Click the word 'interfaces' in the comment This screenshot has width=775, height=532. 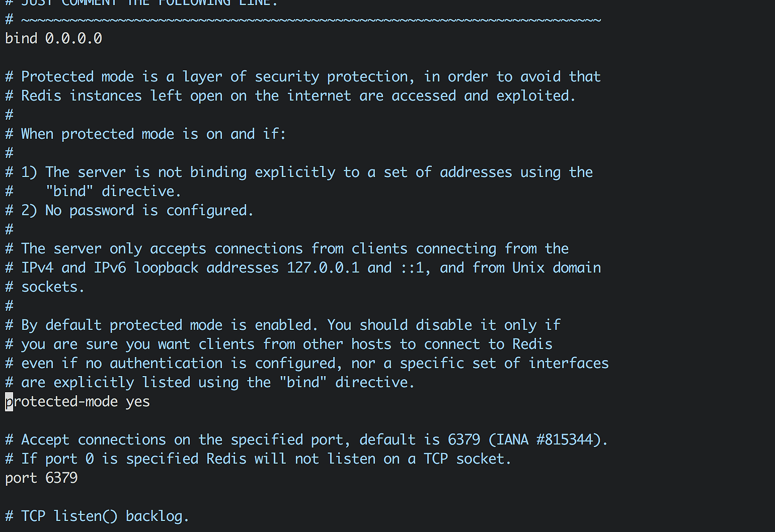pos(569,364)
